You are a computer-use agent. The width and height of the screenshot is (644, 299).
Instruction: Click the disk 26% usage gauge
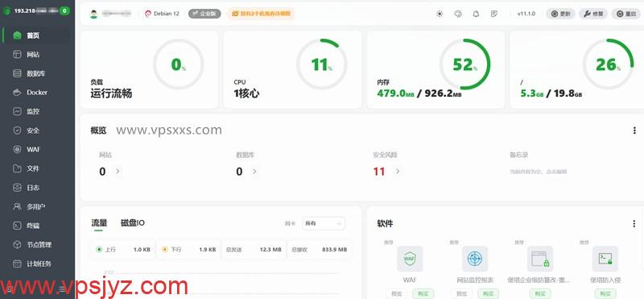point(608,64)
